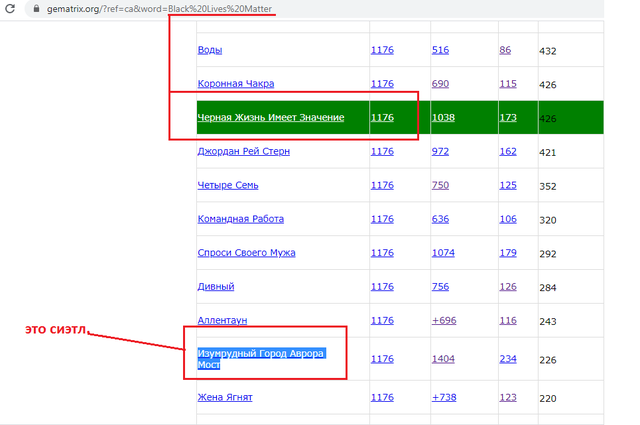Click 1176 in the Дивный row
640x425 pixels.
tap(382, 287)
